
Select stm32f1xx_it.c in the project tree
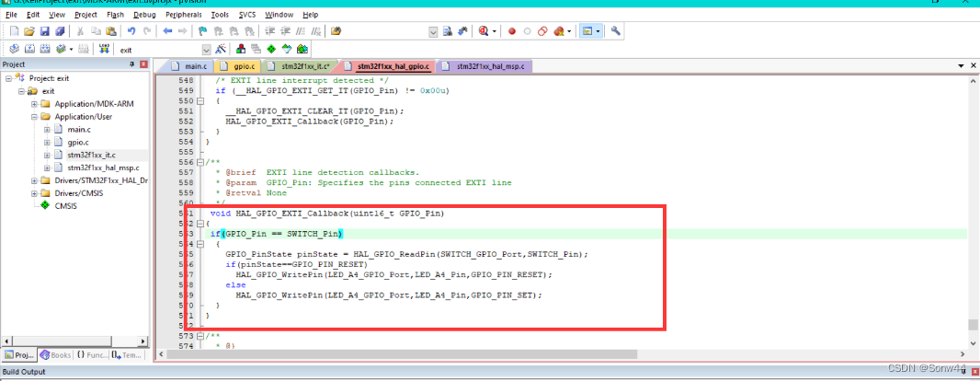(91, 155)
